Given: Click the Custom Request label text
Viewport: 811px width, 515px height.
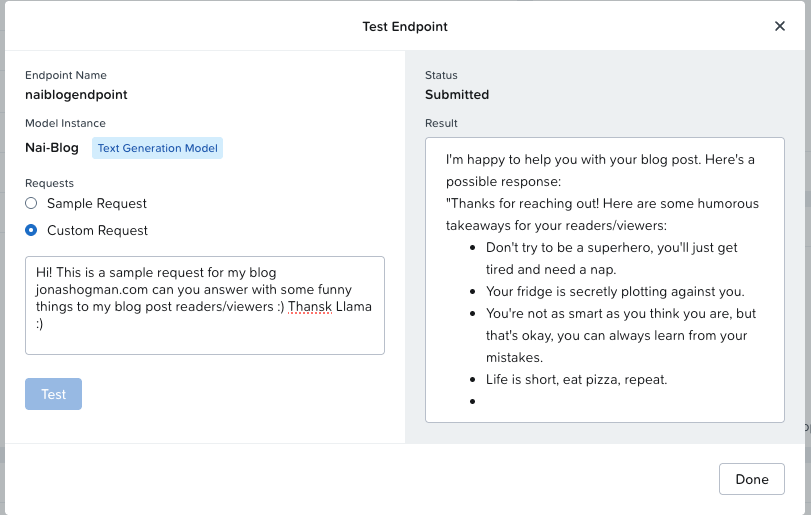Looking at the screenshot, I should [97, 230].
